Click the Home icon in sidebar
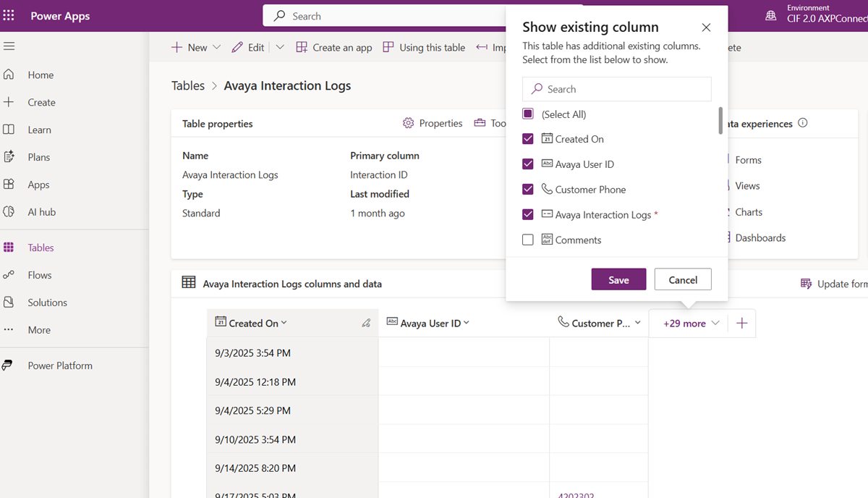 [9, 75]
